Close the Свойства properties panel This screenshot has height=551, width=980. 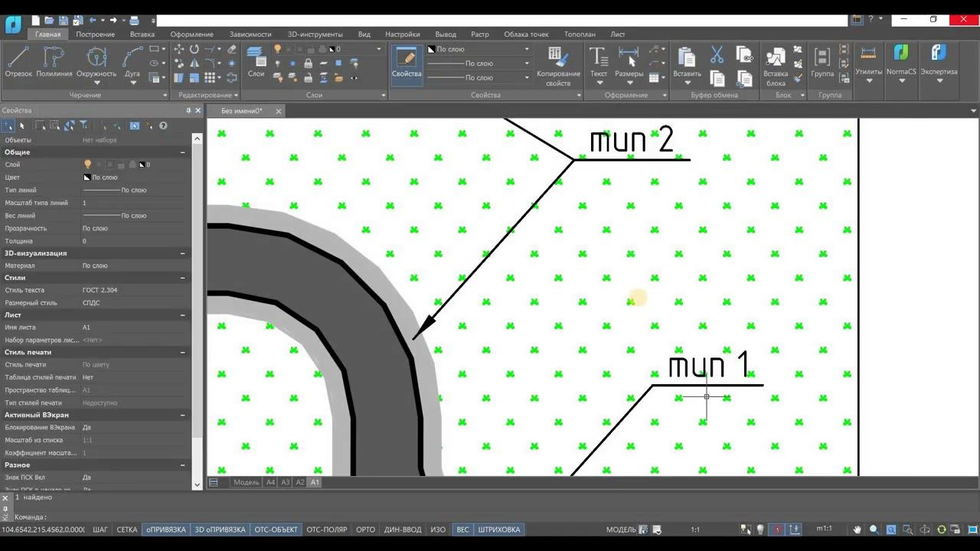198,111
